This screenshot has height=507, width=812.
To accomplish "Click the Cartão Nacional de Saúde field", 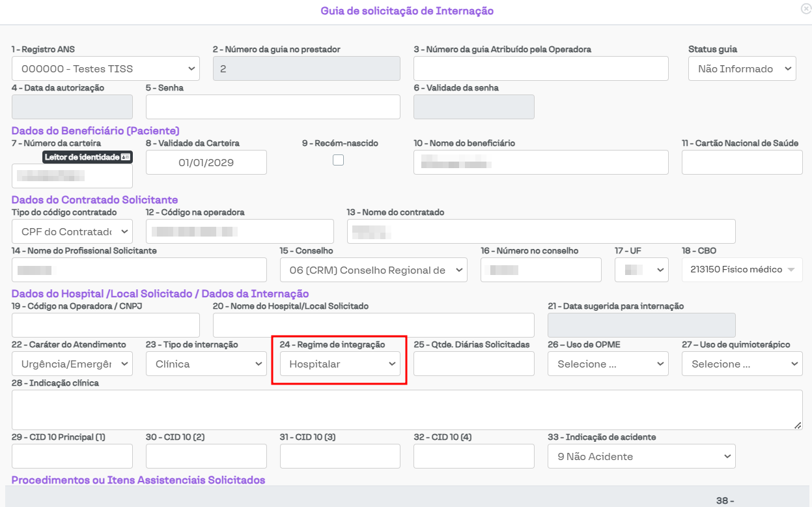I will tap(742, 163).
